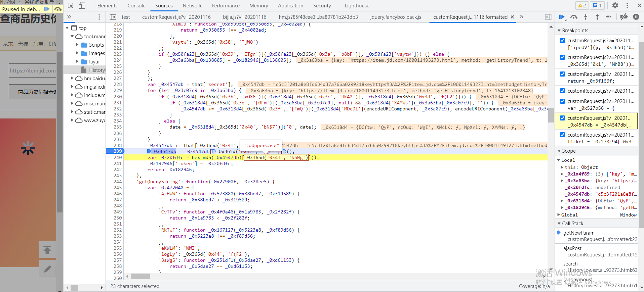The image size is (644, 292).
Task: Switch to the Network panel
Action: click(192, 6)
